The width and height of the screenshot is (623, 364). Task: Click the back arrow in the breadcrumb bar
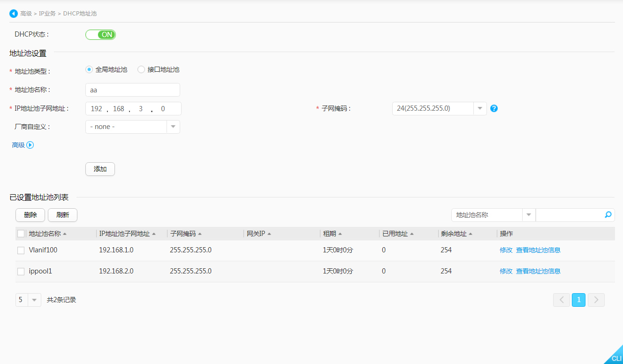tap(13, 13)
